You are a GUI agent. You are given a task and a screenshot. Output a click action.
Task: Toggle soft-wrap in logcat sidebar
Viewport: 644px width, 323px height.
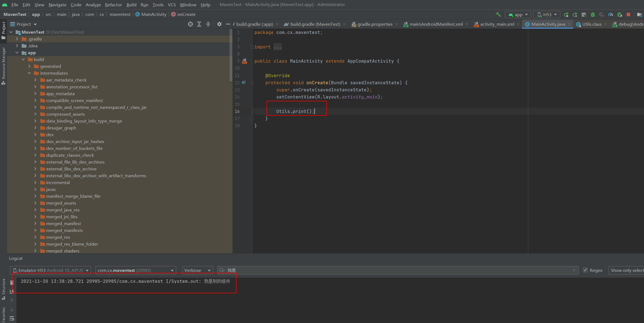click(12, 318)
